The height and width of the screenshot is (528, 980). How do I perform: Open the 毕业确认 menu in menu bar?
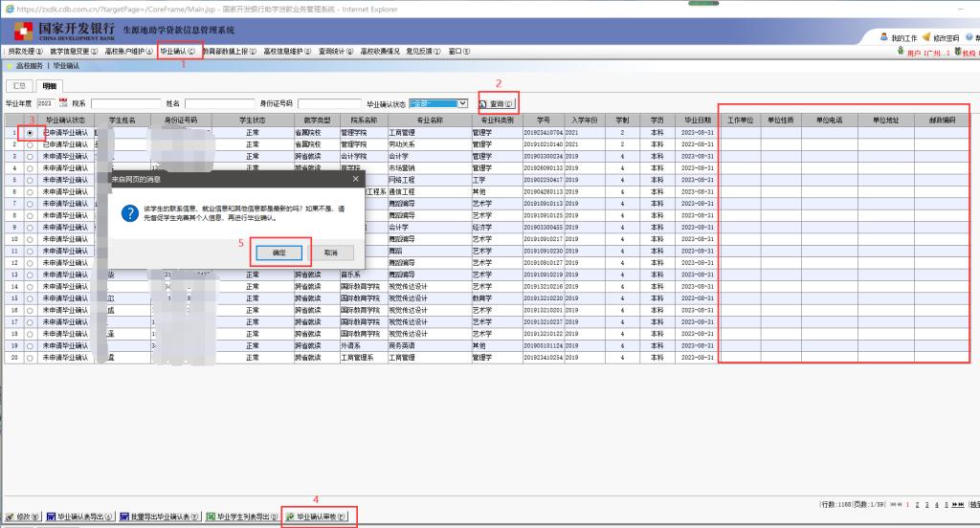[x=180, y=51]
